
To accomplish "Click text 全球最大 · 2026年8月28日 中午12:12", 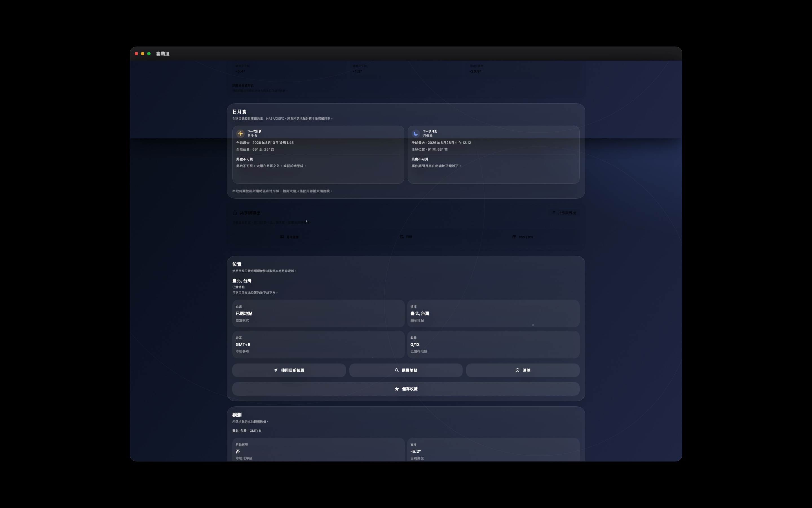I will pyautogui.click(x=441, y=143).
